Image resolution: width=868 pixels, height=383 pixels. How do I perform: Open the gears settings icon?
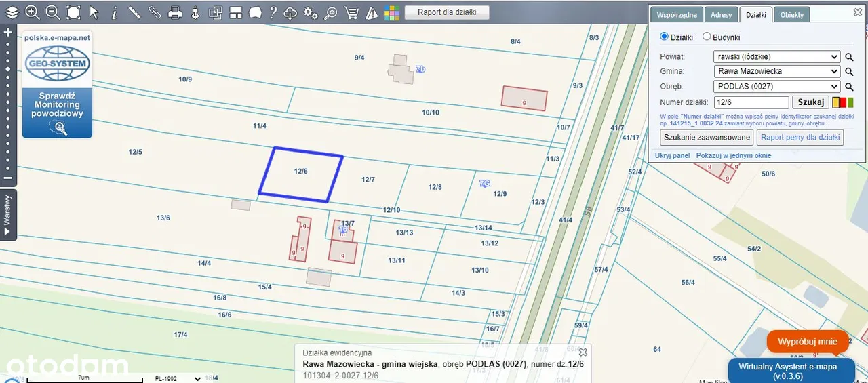[x=311, y=12]
